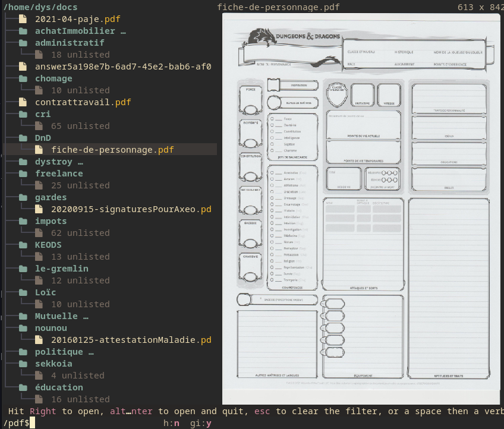Select the nounou folder name
Image resolution: width=504 pixels, height=429 pixels.
tap(51, 328)
